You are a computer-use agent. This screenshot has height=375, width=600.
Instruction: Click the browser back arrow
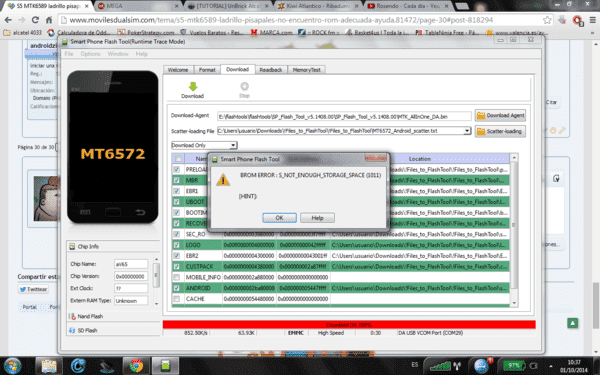tap(8, 20)
